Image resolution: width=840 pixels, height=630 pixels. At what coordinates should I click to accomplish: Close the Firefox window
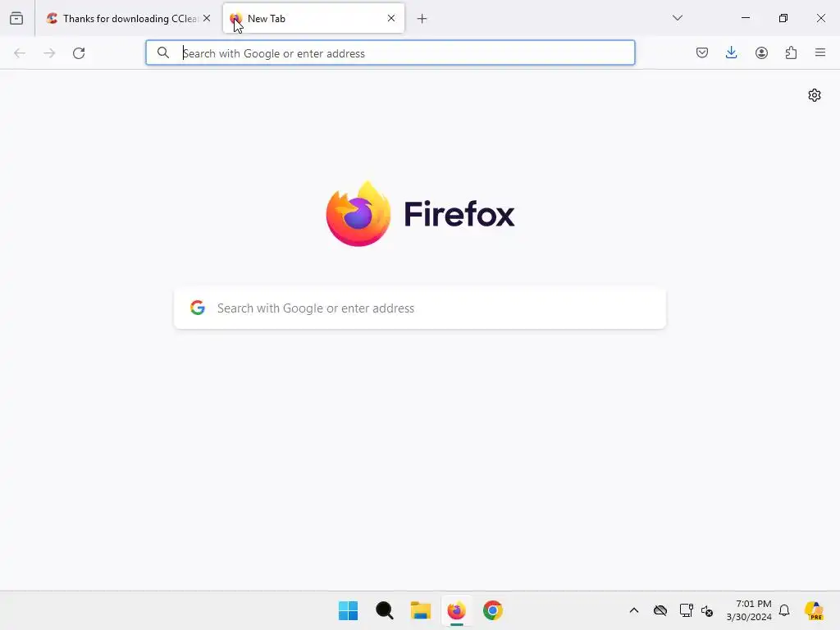(x=820, y=18)
